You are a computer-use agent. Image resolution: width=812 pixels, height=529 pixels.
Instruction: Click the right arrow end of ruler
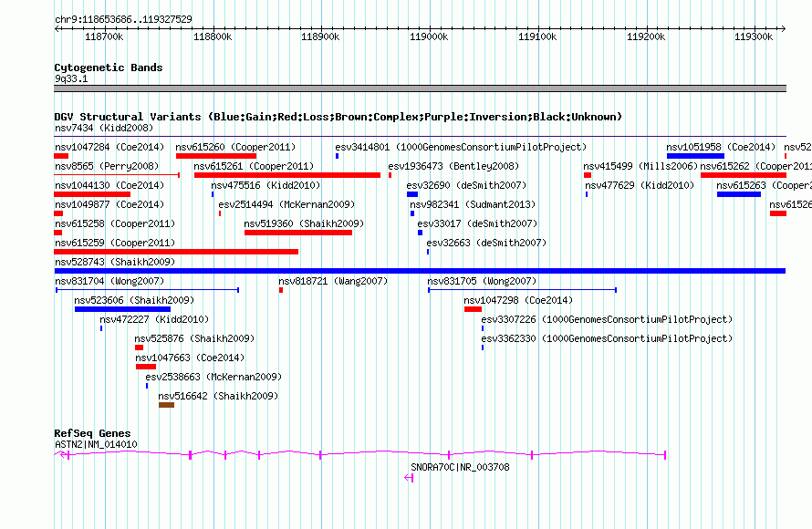pyautogui.click(x=783, y=29)
